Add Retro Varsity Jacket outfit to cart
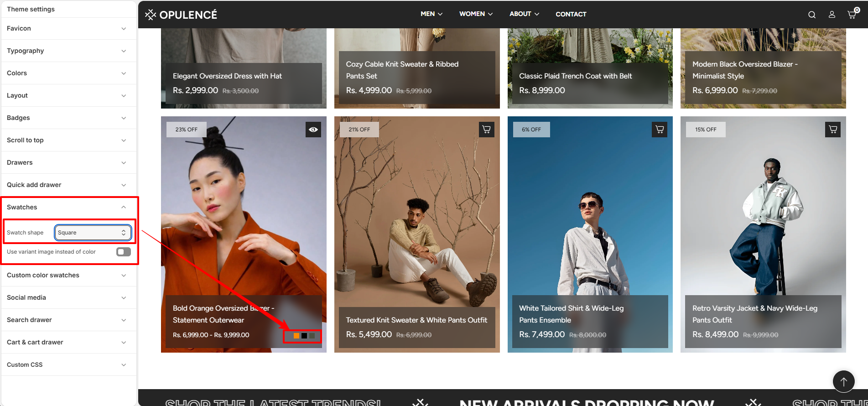 [833, 130]
